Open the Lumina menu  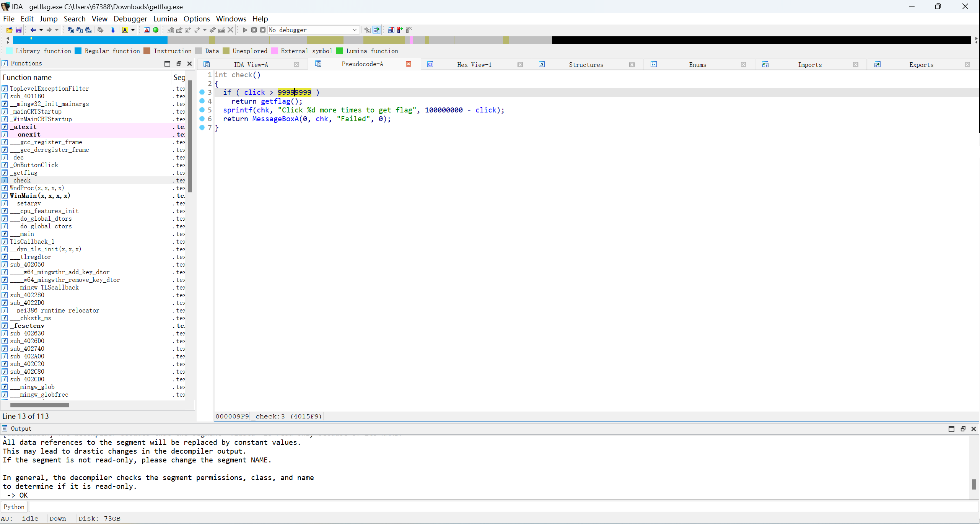(x=165, y=19)
